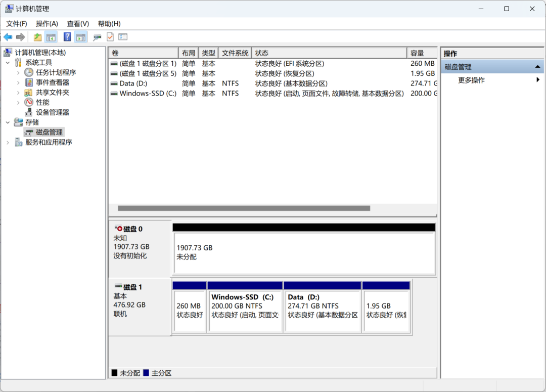Viewport: 546px width, 392px height.
Task: Click the Storage node icon
Action: [19, 122]
